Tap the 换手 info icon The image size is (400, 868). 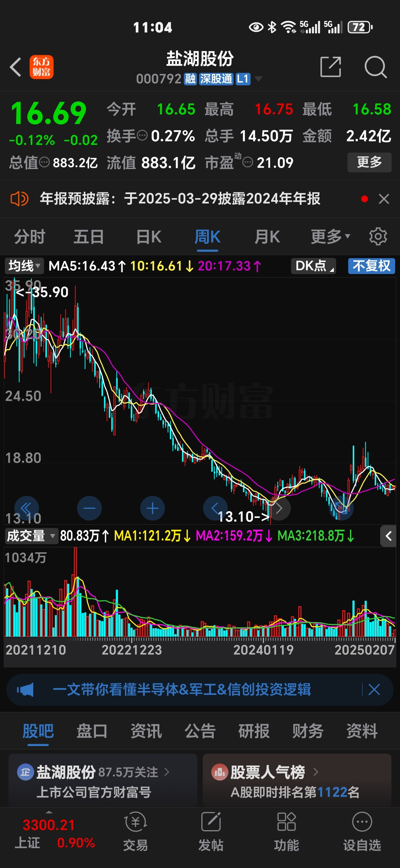(x=142, y=135)
